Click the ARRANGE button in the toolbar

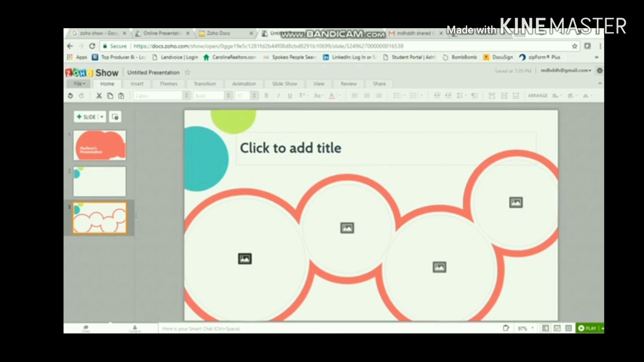click(x=538, y=96)
